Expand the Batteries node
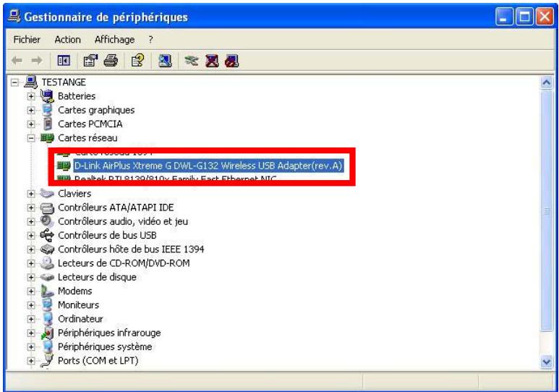This screenshot has height=392, width=559. [31, 96]
